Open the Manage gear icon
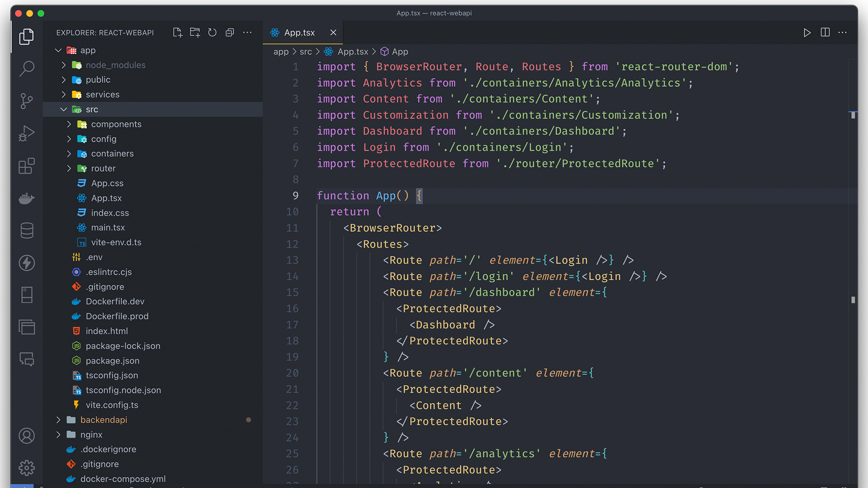This screenshot has height=488, width=868. pos(27,468)
